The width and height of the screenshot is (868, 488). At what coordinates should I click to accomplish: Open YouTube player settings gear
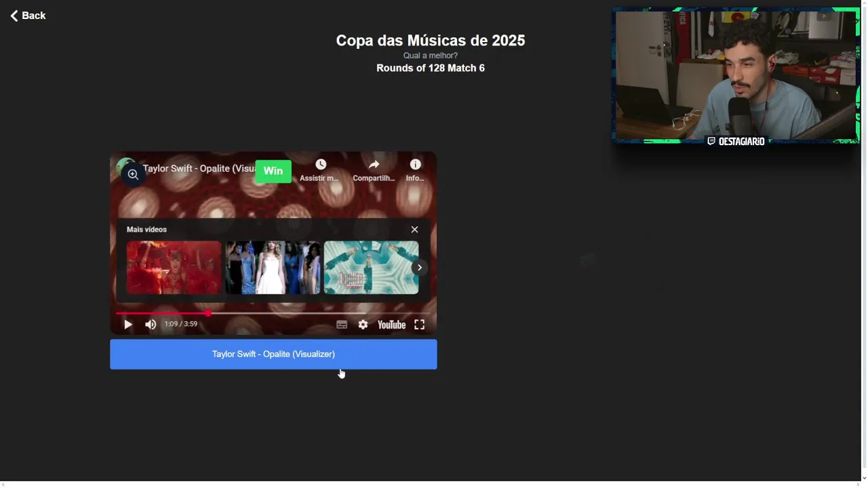click(x=363, y=325)
